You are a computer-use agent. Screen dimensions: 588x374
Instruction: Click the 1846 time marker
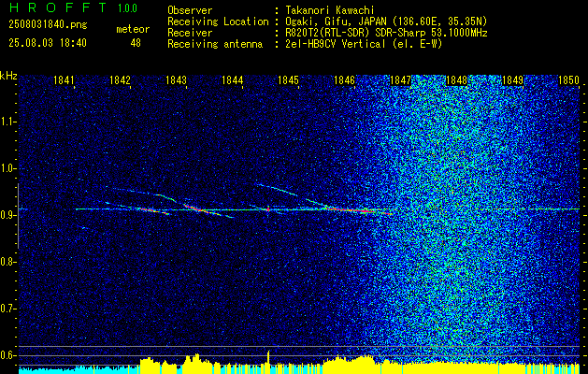pos(344,79)
